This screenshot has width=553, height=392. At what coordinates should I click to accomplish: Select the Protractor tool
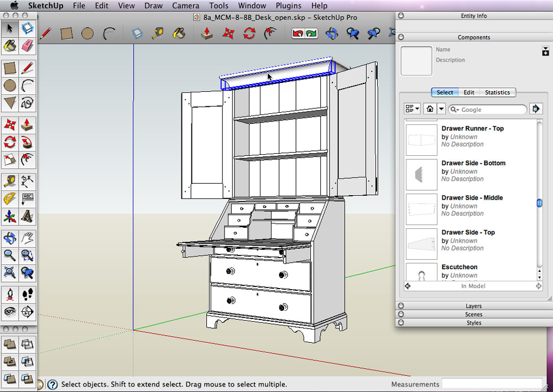pyautogui.click(x=10, y=198)
